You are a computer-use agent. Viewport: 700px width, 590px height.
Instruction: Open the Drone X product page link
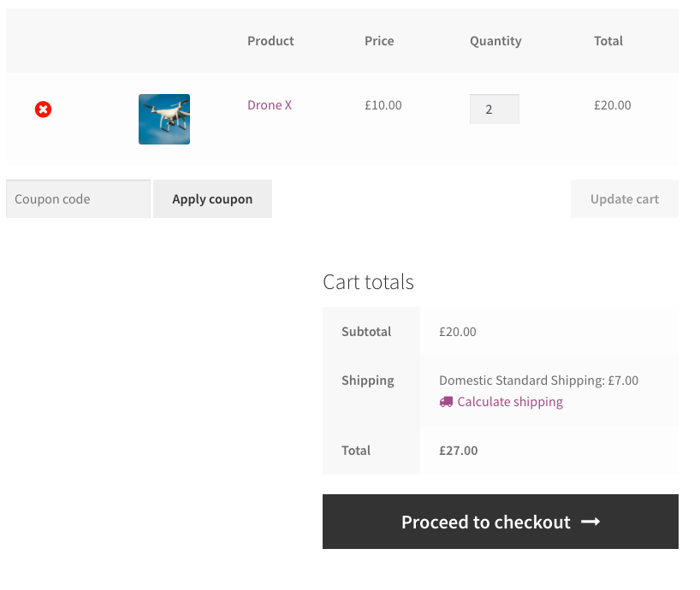click(270, 104)
